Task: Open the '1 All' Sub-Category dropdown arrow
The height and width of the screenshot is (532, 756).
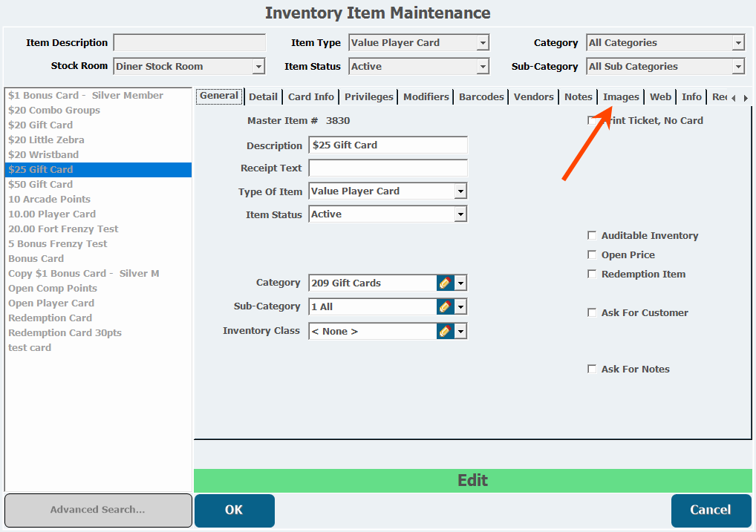Action: [460, 306]
